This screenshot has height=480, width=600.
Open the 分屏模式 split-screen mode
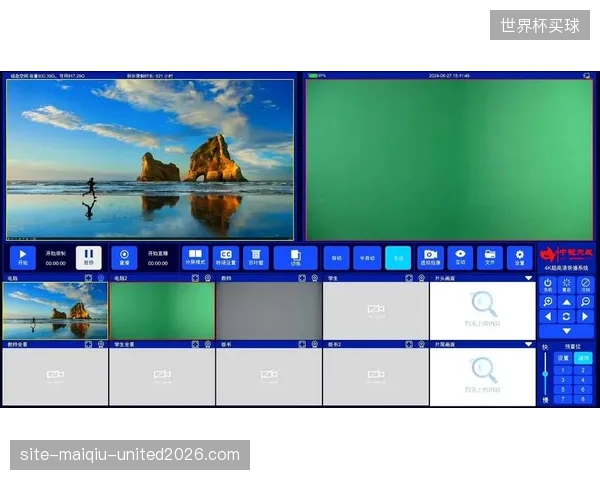click(195, 258)
